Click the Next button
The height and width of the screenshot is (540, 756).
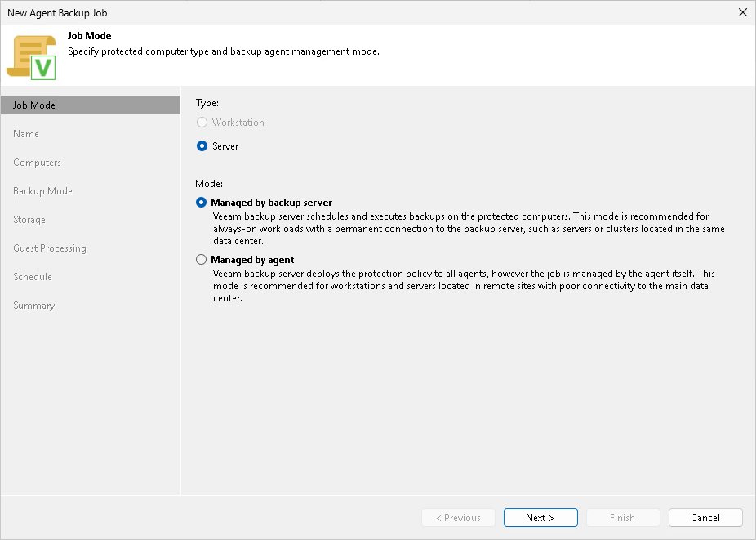(x=540, y=518)
